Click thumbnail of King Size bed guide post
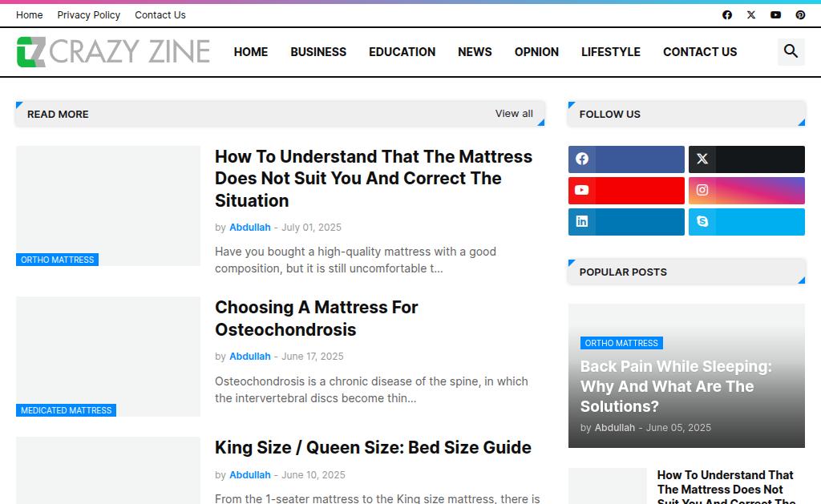The image size is (821, 504). click(108, 470)
